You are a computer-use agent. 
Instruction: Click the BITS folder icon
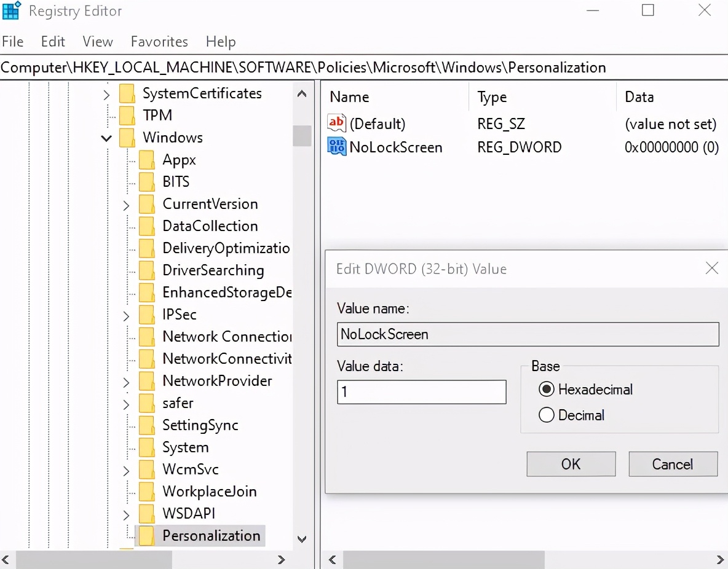[146, 181]
